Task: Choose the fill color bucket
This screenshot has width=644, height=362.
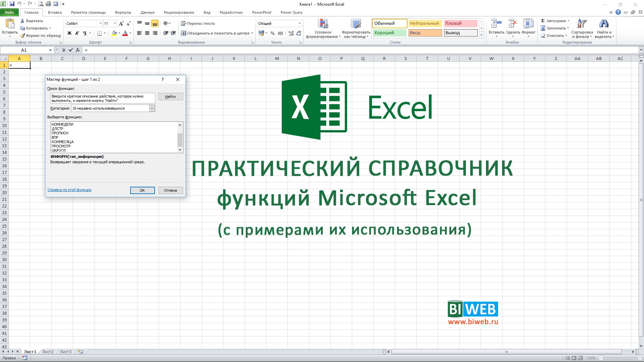Action: [x=114, y=33]
